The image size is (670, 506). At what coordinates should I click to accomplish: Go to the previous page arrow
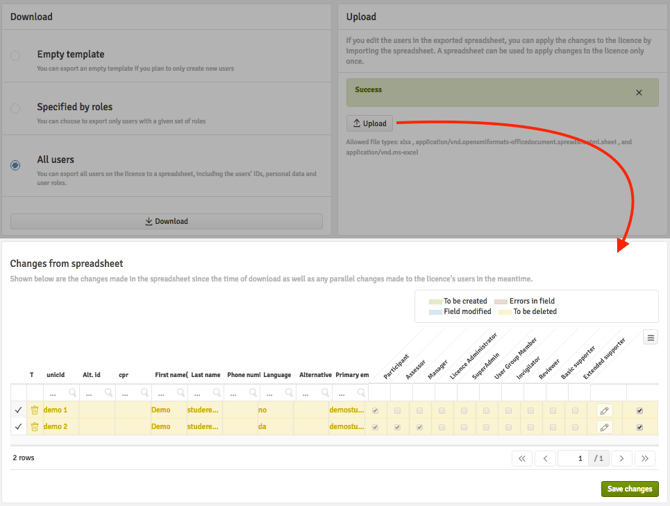pyautogui.click(x=545, y=458)
